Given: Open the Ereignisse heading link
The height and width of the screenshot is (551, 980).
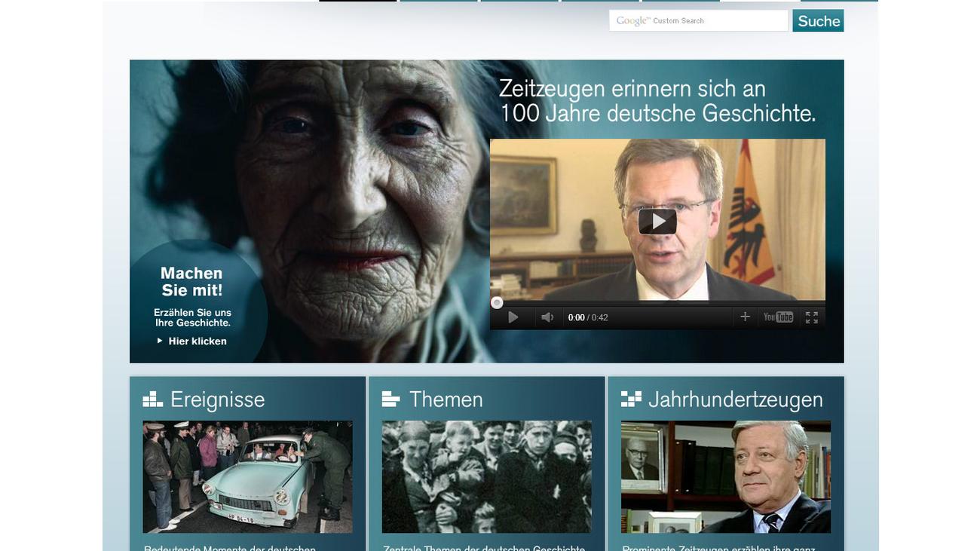Looking at the screenshot, I should point(217,399).
